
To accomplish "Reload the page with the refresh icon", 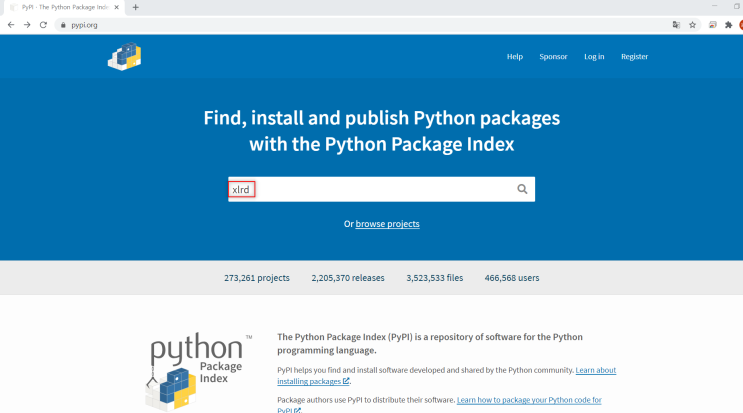I will tap(43, 25).
